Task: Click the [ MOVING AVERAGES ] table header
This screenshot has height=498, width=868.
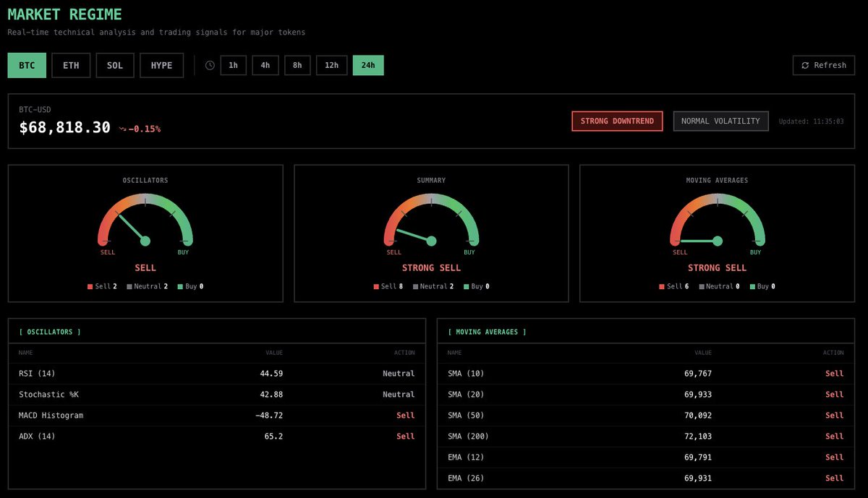Action: pos(488,332)
